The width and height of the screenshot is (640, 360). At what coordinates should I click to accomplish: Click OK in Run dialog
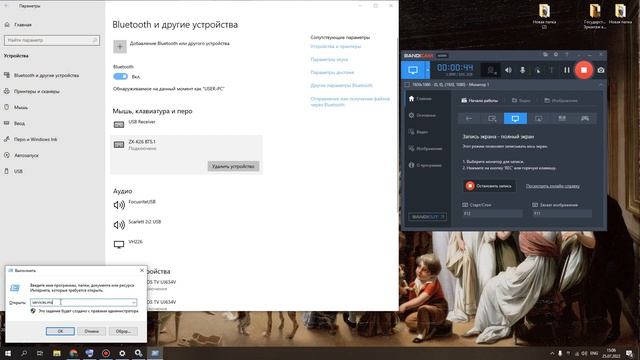tap(60, 331)
